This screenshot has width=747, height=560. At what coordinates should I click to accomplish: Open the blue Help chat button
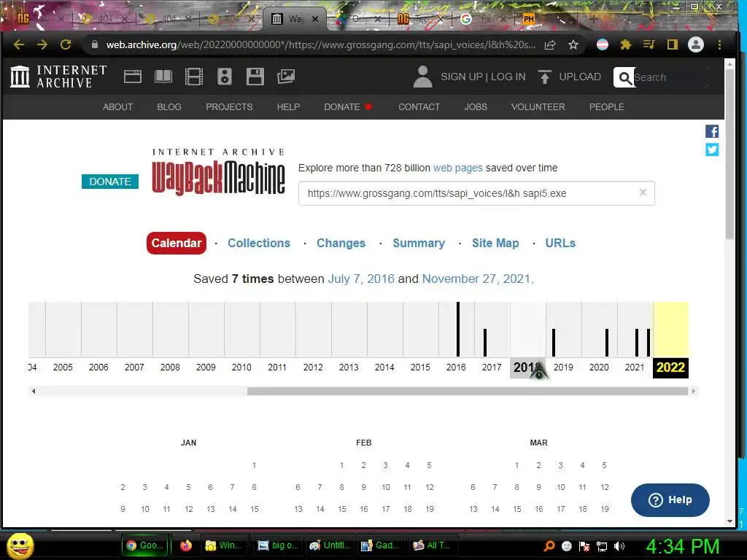tap(670, 500)
